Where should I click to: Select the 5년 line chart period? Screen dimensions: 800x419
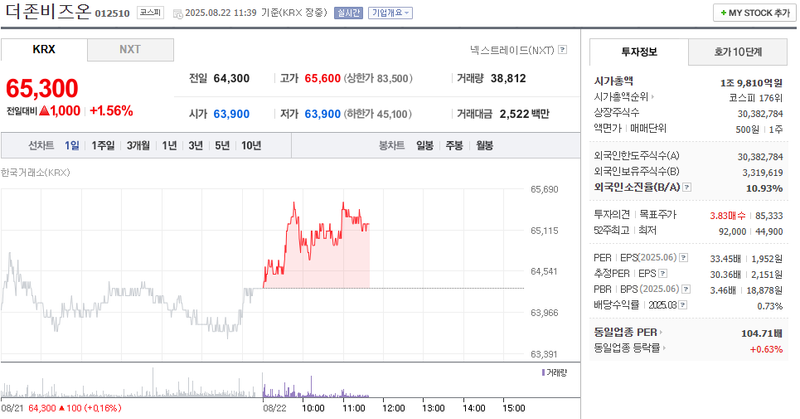click(222, 145)
